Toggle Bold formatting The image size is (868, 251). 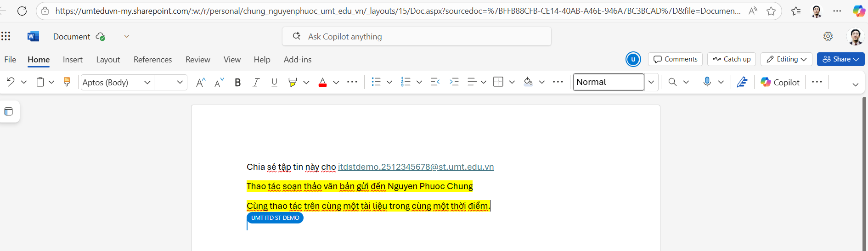point(237,82)
